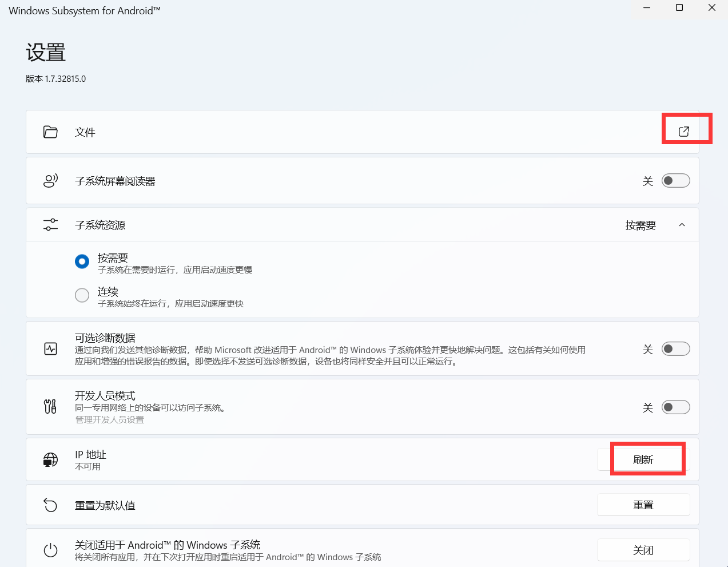The image size is (728, 567).
Task: Click the sliders icon beside 子系统资源
Action: (50, 225)
